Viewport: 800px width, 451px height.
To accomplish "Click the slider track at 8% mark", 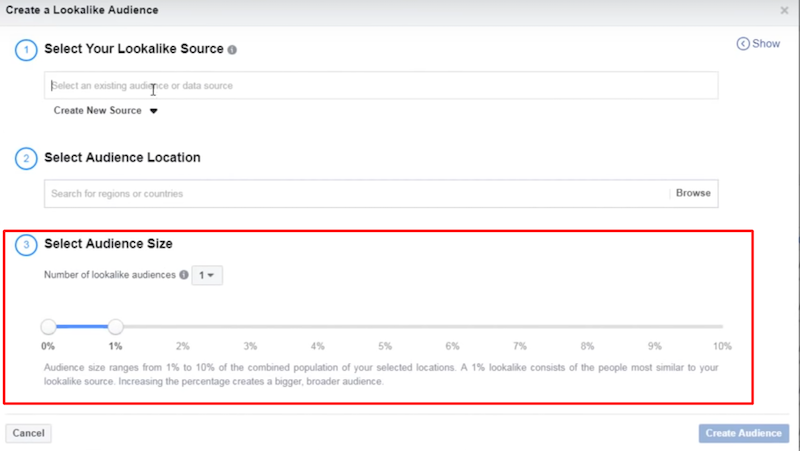I will (587, 326).
